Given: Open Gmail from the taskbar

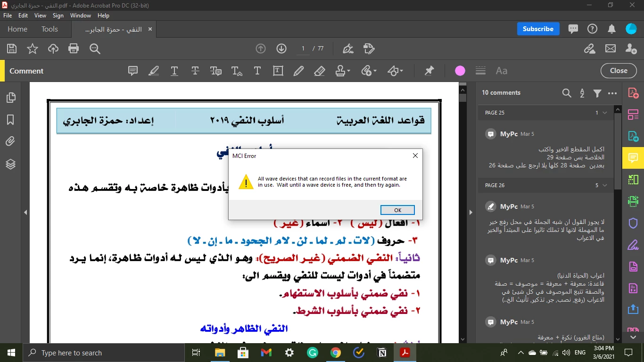Looking at the screenshot, I should pyautogui.click(x=266, y=353).
